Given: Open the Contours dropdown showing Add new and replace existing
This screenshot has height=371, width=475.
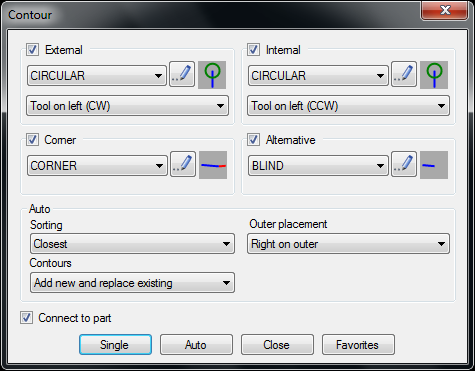Looking at the screenshot, I should tap(132, 283).
